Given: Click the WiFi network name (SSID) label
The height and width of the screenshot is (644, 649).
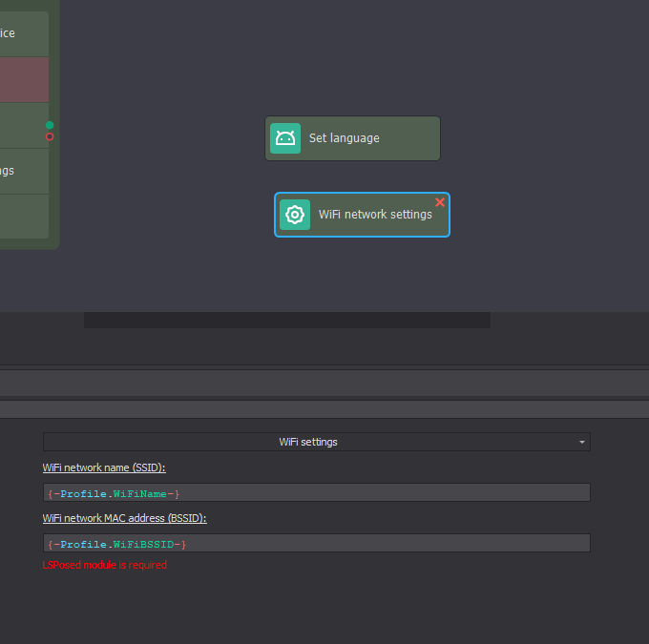Looking at the screenshot, I should tap(104, 467).
